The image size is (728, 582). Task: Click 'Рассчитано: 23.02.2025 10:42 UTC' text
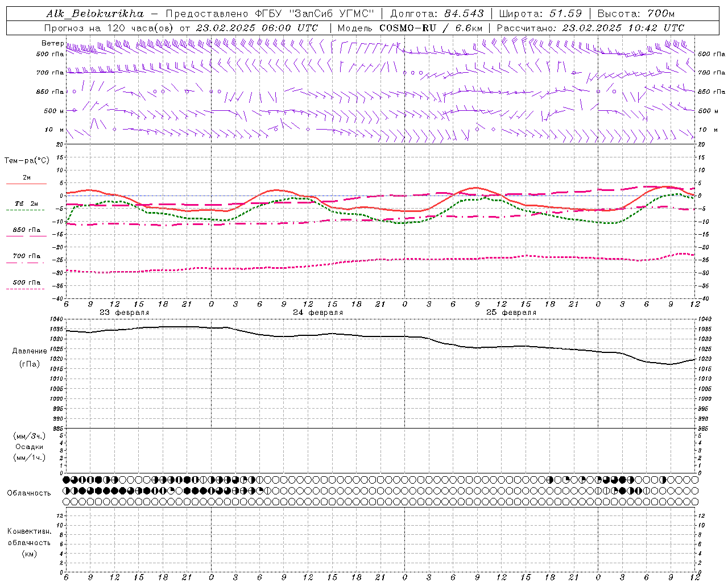pyautogui.click(x=590, y=28)
